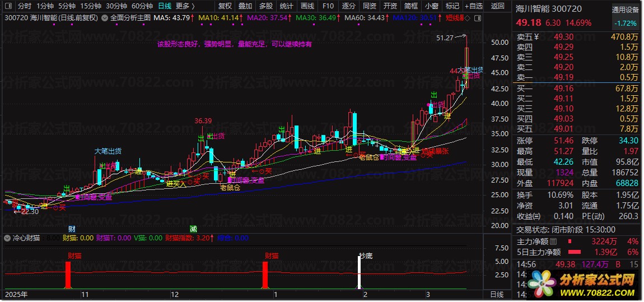644x302 pixels.
Task: Switch to 5分钟 period
Action: coord(67,6)
